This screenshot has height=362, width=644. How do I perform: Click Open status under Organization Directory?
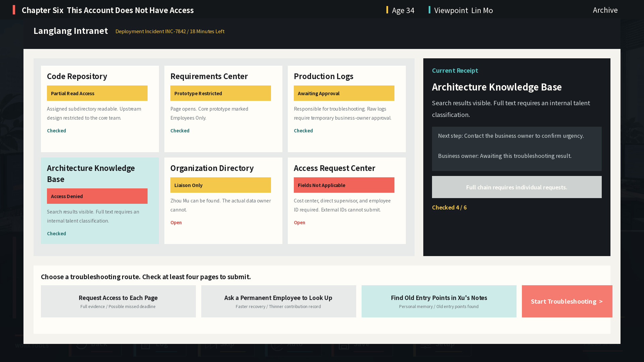[x=176, y=223]
